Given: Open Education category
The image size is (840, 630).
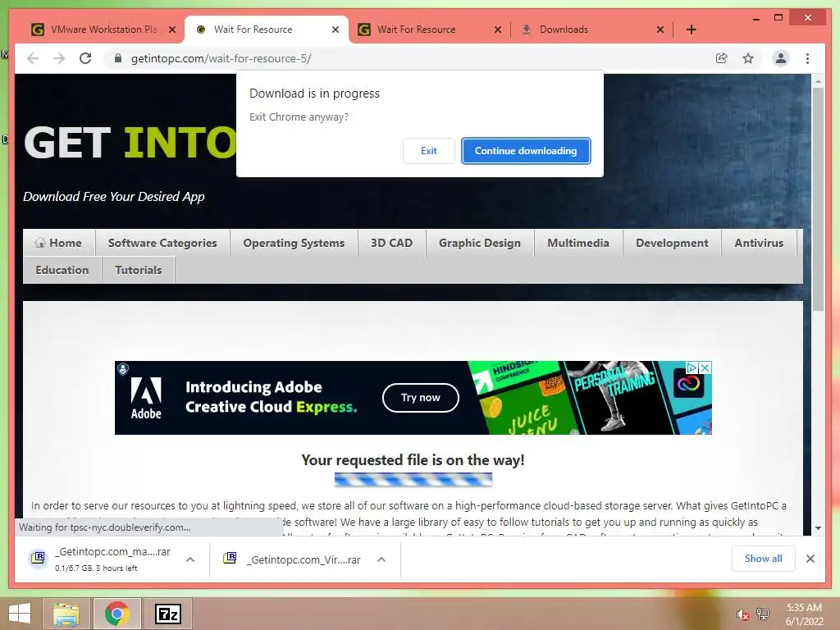Looking at the screenshot, I should [x=62, y=270].
